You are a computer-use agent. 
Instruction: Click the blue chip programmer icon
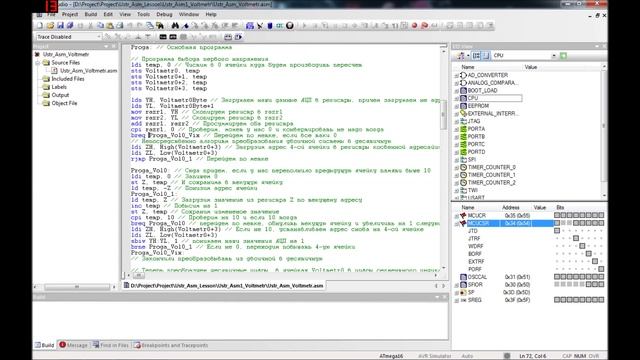tap(270, 25)
